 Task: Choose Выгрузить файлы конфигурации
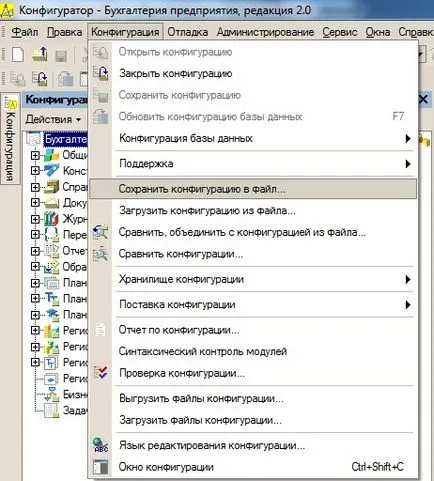(x=253, y=398)
